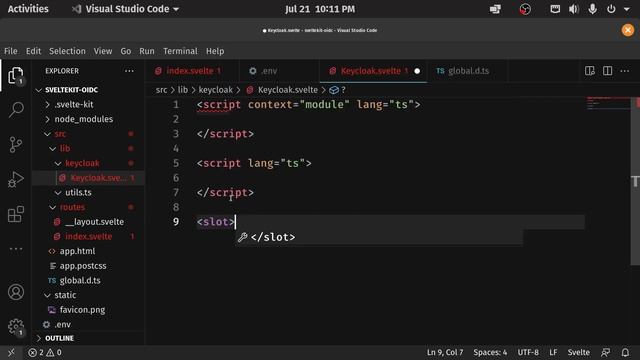Screen dimensions: 640x360
Task: Split the editor to the right
Action: coord(607,71)
